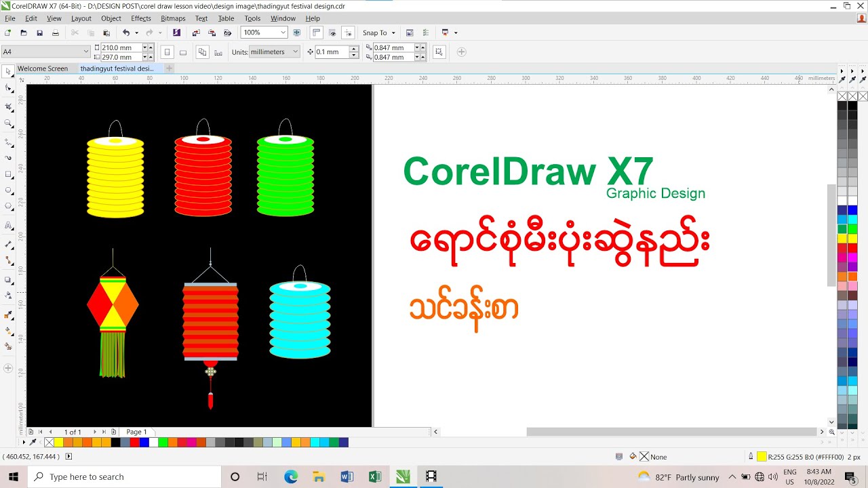Switch to the Welcome Screen tab
868x488 pixels.
43,68
